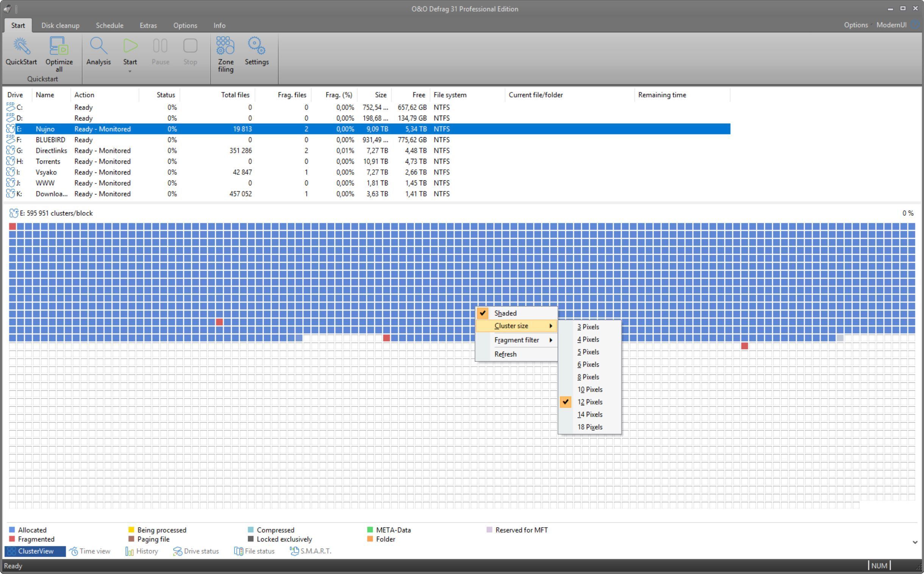Click the drive I: Vsyako icon
Image resolution: width=924 pixels, height=574 pixels.
click(11, 172)
